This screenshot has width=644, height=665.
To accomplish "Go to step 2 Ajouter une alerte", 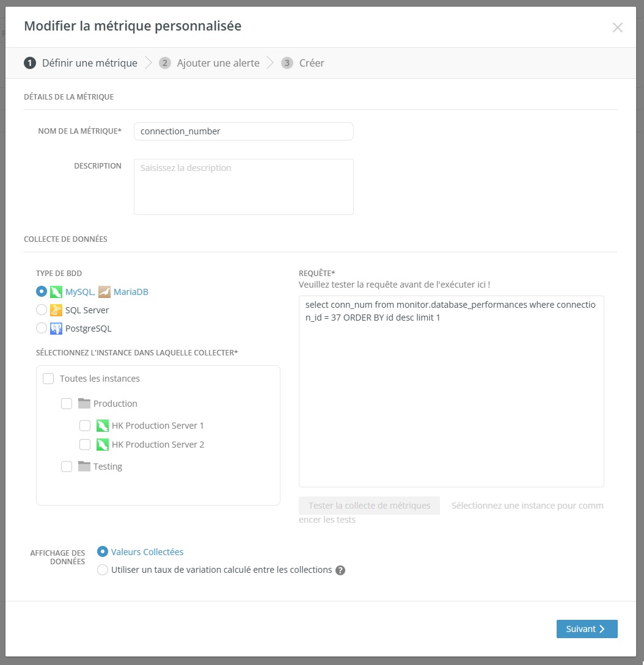I will 209,63.
